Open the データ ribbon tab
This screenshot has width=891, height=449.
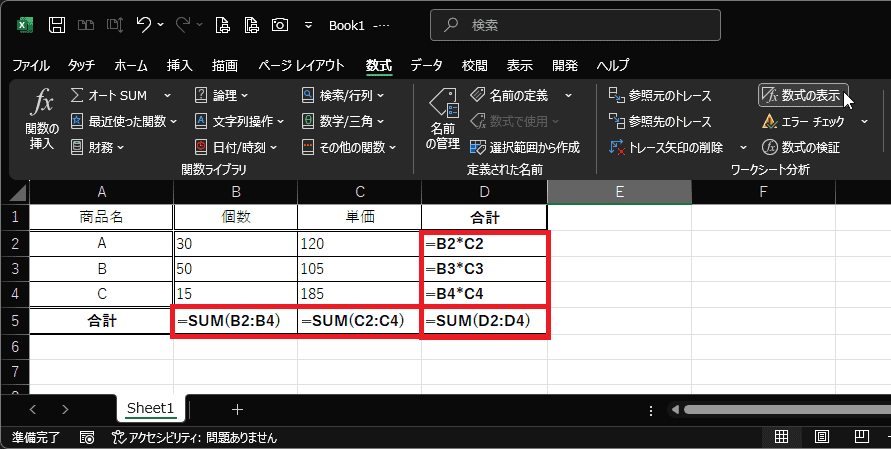pos(426,65)
